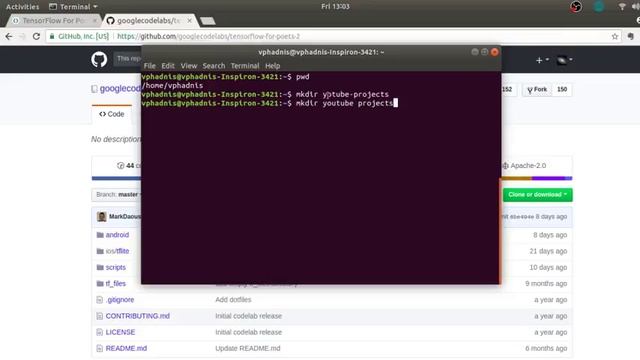This screenshot has width=640, height=360.
Task: Open Clone or download dropdown
Action: point(537,195)
